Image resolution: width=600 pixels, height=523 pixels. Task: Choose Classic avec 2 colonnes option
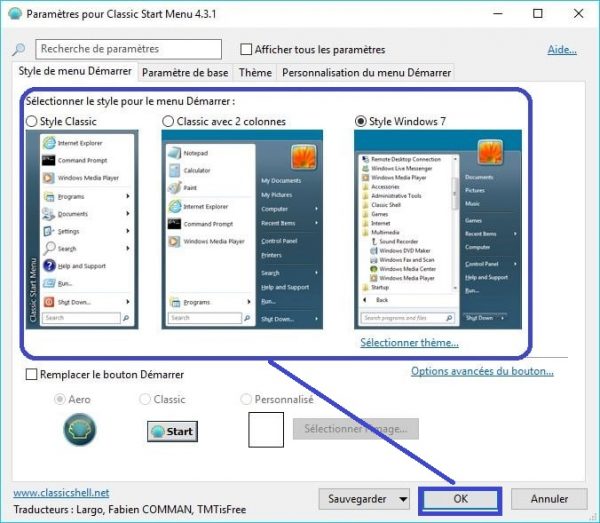[168, 121]
